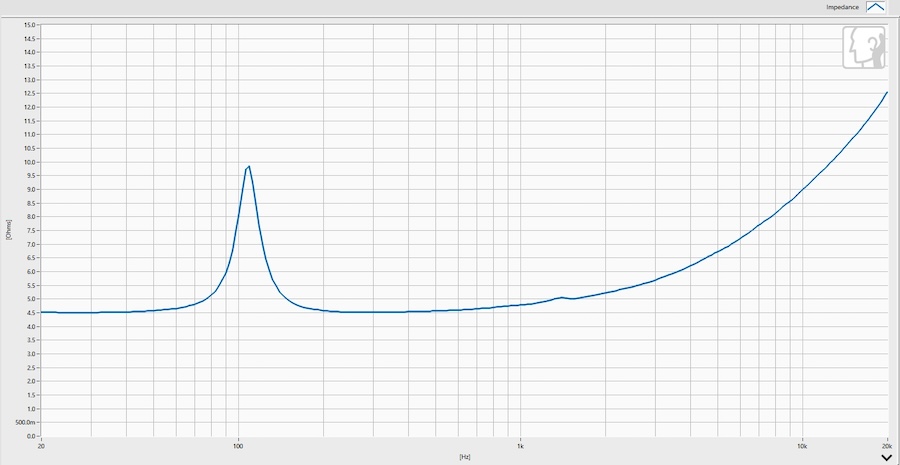This screenshot has width=900, height=465.
Task: Click the 100 tick label on frequency axis
Action: pos(239,445)
